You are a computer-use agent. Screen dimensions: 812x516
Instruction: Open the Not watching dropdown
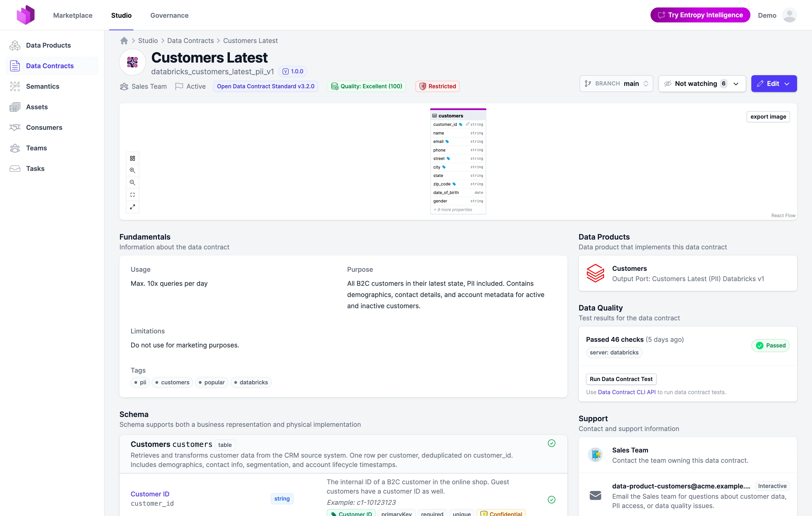[702, 84]
